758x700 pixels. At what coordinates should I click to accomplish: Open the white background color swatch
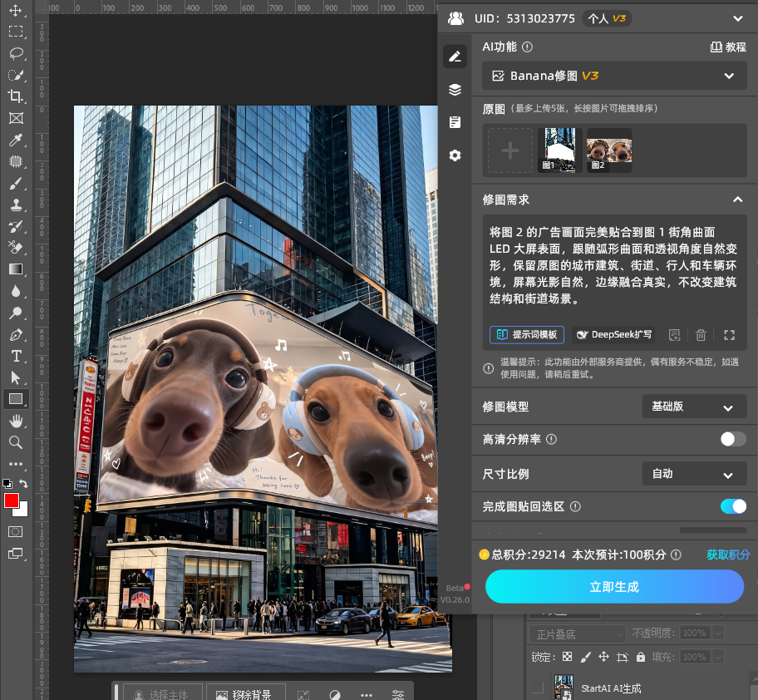(x=22, y=511)
